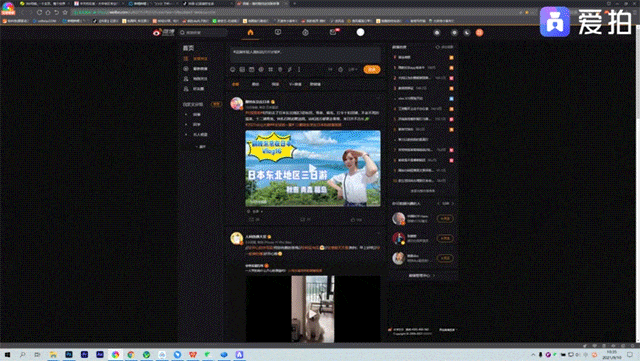The height and width of the screenshot is (361, 640).
Task: Refresh the hot search list
Action: tap(444, 47)
